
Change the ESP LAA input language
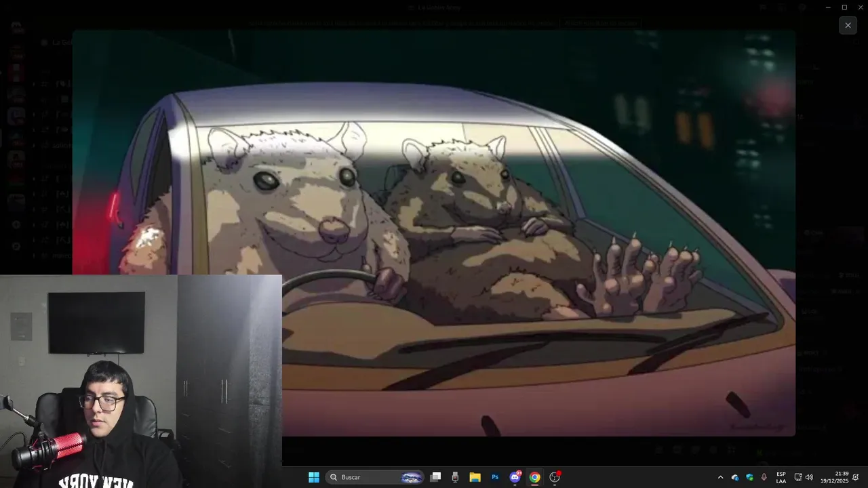(781, 477)
